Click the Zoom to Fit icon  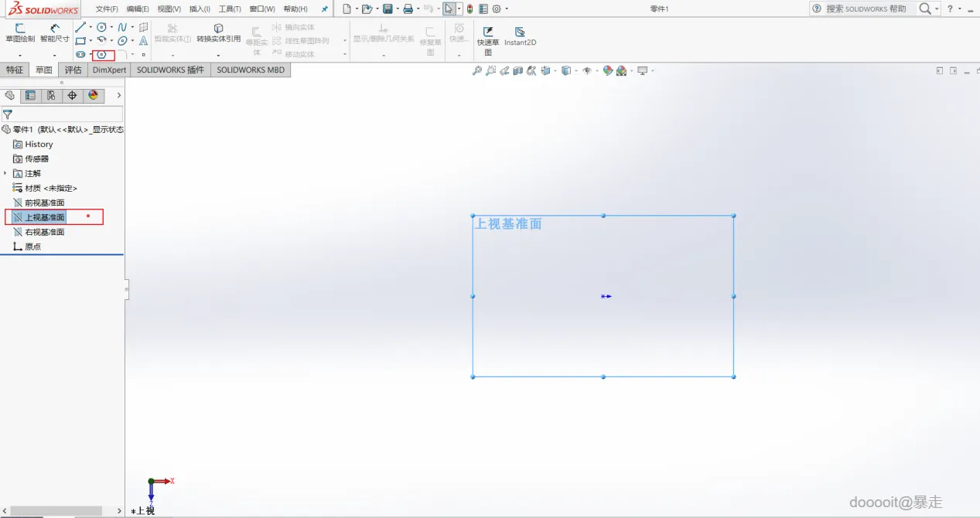[x=477, y=71]
